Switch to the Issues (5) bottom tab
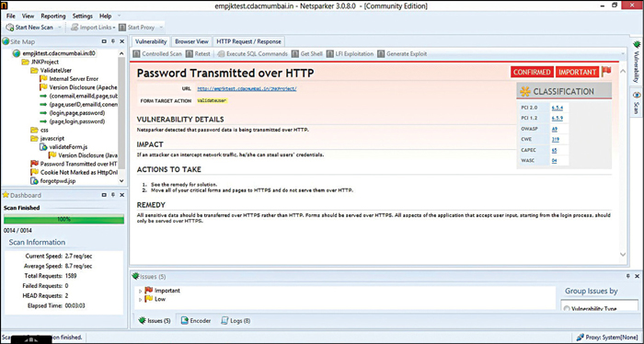The image size is (644, 344). tap(155, 321)
